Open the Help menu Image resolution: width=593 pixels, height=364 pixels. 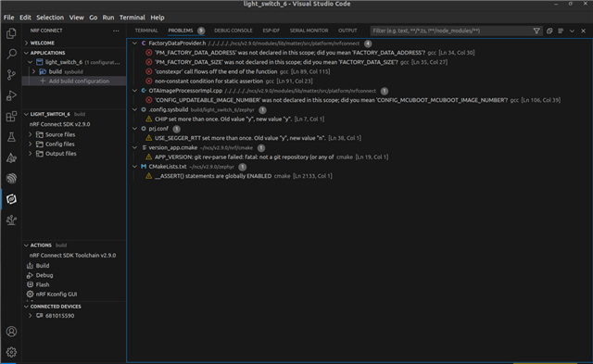[x=158, y=18]
